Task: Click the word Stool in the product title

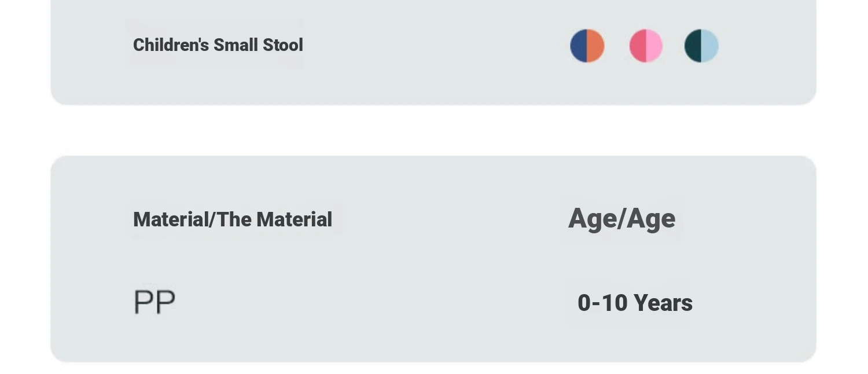Action: 283,45
